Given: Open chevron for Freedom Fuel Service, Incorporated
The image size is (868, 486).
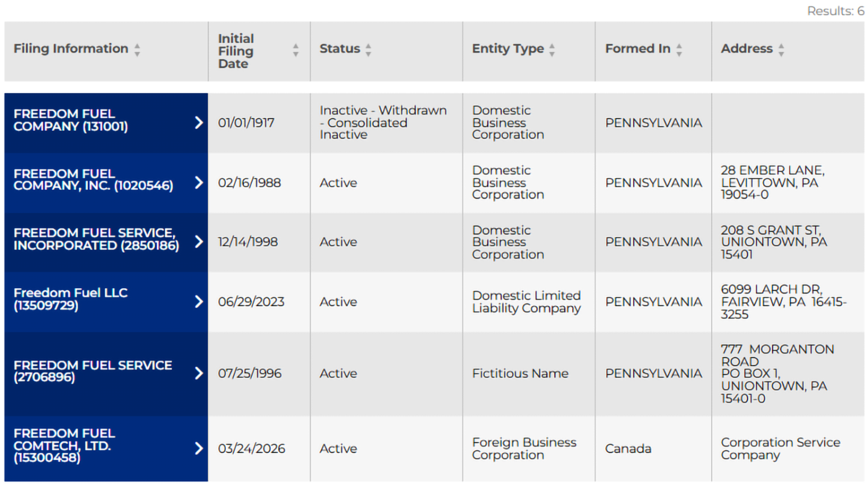Looking at the screenshot, I should [x=198, y=242].
